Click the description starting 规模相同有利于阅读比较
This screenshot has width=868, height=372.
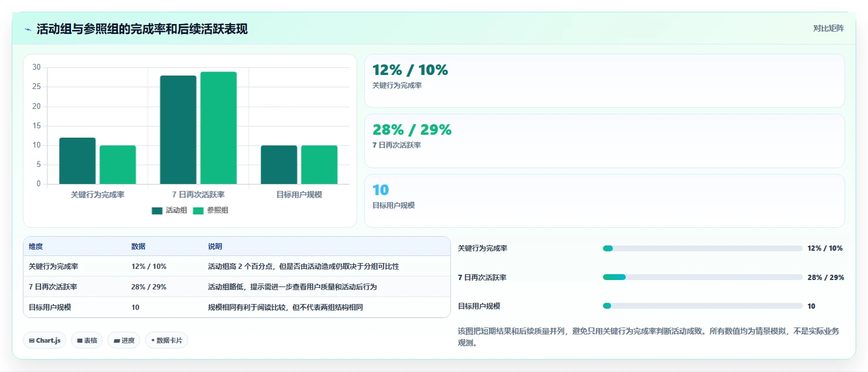(x=286, y=307)
